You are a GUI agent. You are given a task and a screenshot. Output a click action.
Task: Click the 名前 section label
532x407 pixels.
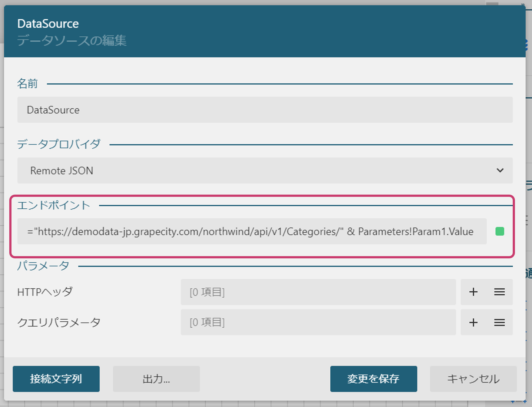click(27, 84)
